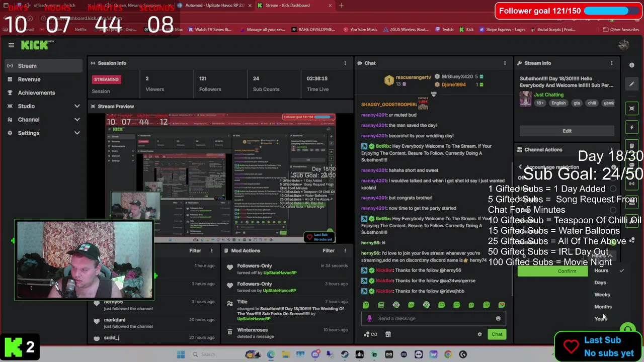
Task: Focus the Send a message input
Action: [x=433, y=318]
